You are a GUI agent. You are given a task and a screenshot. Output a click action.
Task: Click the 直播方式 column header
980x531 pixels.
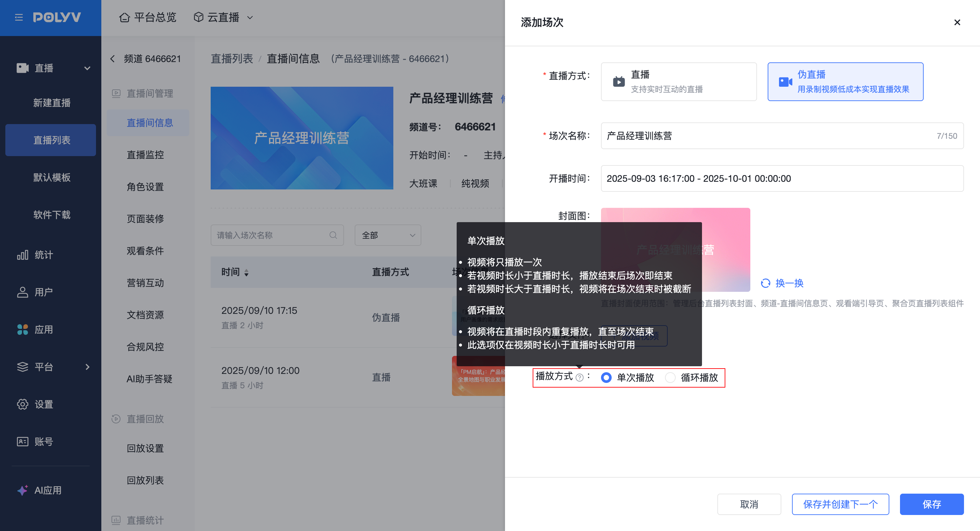pos(390,272)
